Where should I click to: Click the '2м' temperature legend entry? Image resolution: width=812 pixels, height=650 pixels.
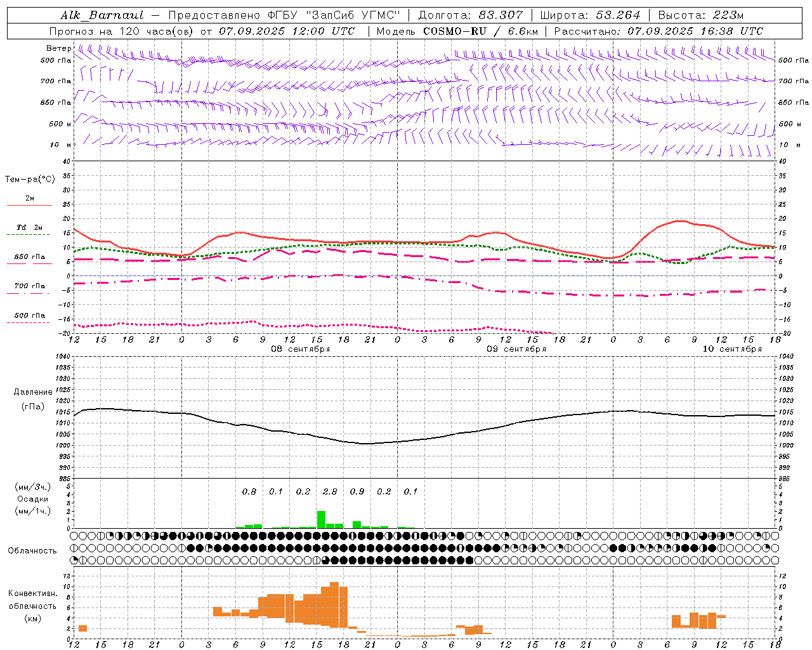[30, 198]
